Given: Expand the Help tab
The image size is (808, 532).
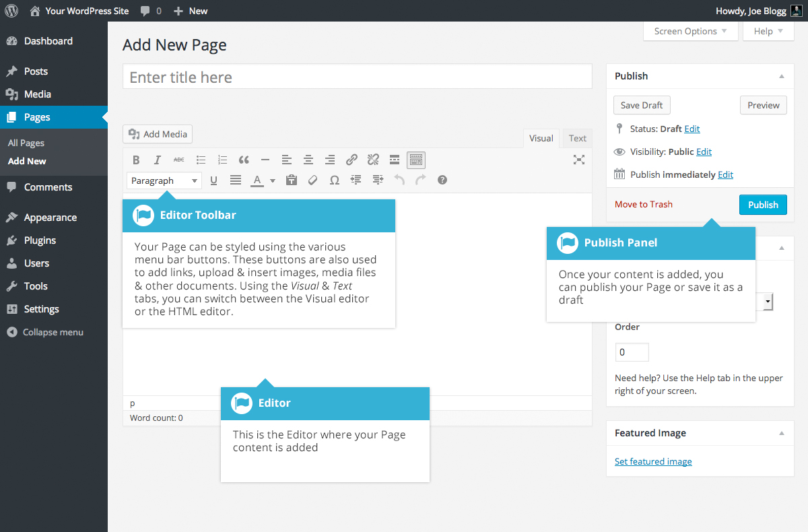Looking at the screenshot, I should (x=768, y=31).
